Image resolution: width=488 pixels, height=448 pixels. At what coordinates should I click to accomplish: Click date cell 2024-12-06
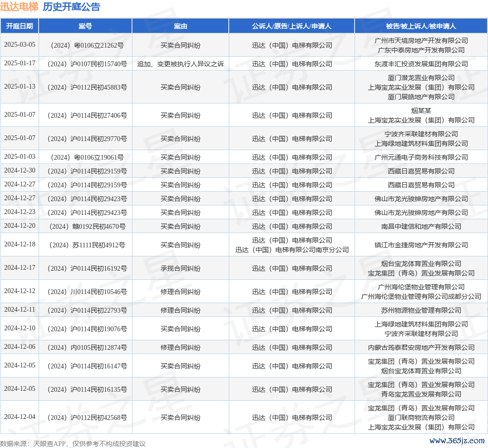click(x=20, y=346)
